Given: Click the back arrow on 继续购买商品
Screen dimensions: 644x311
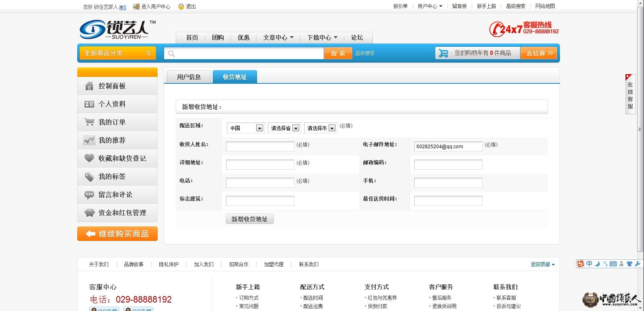Looking at the screenshot, I should point(91,234).
